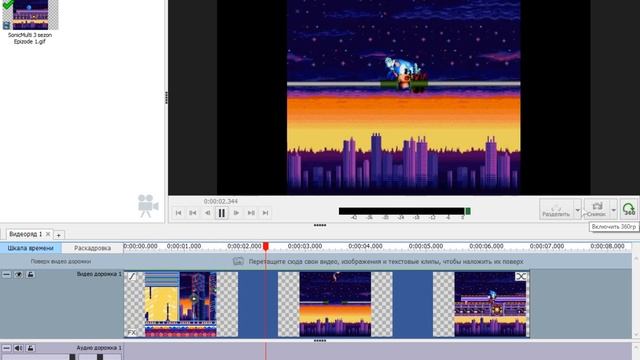Jump to end of sequence
Viewport: 640px width, 360px height.
[265, 213]
